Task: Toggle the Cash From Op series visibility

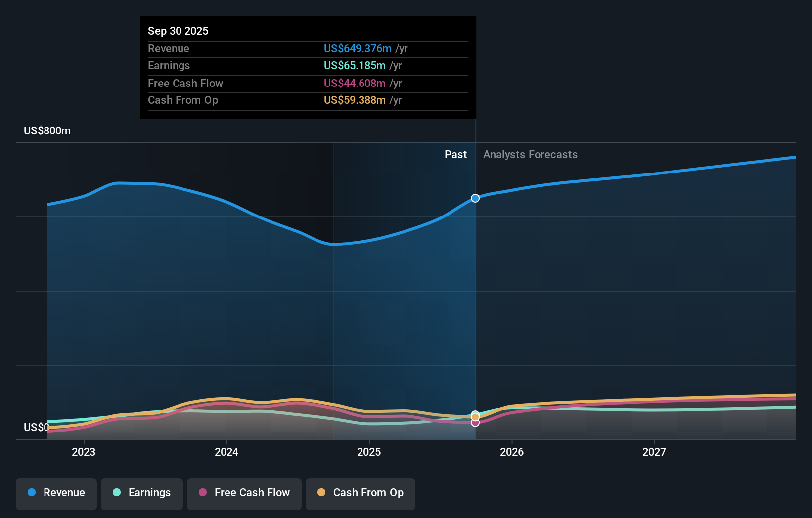Action: point(360,494)
